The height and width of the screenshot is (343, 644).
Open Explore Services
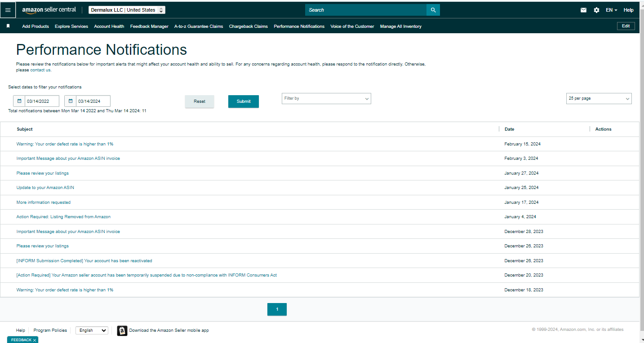[71, 26]
